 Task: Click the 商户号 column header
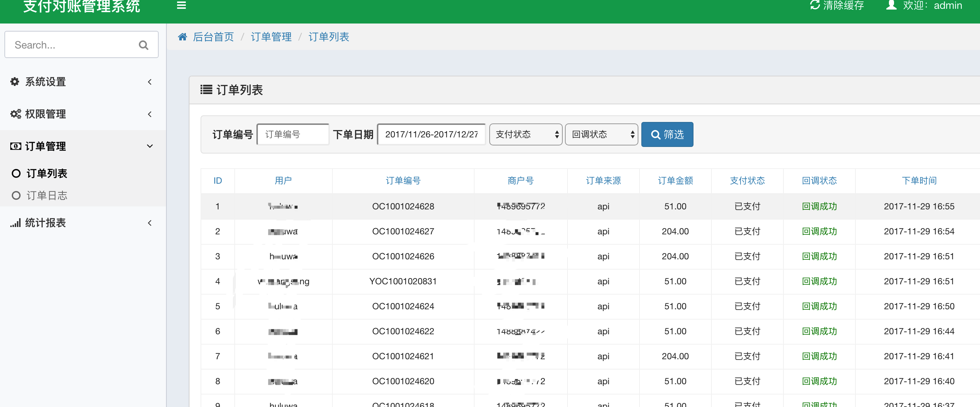click(520, 181)
